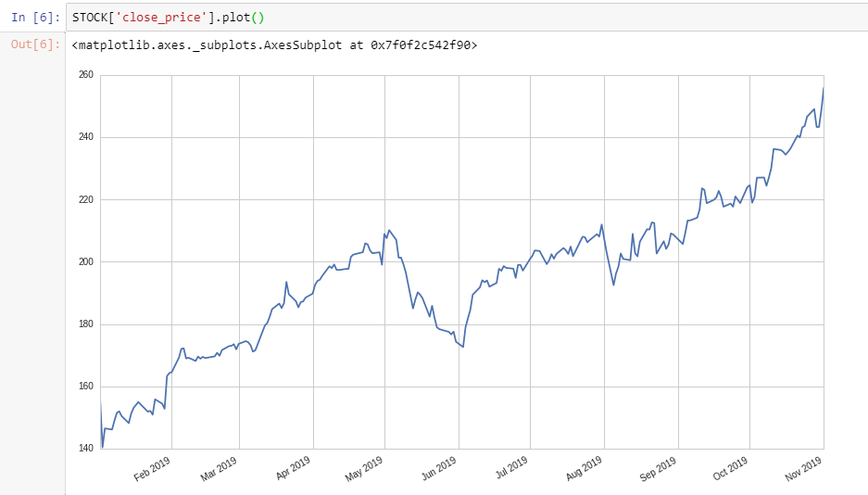This screenshot has height=495, width=868.
Task: Click the Nov 2019 x-axis label
Action: [x=803, y=469]
